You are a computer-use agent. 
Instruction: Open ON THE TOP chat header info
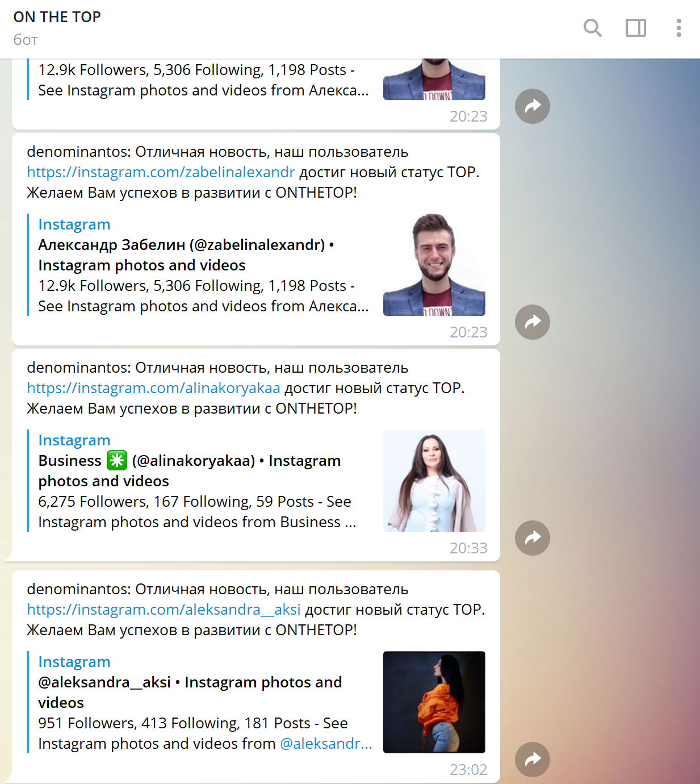57,28
